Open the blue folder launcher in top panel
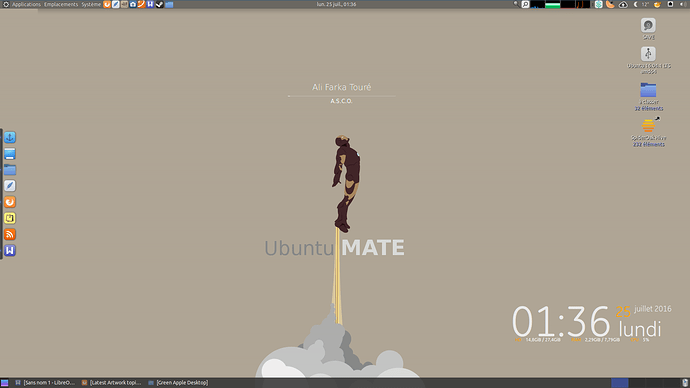This screenshot has width=690, height=388. (169, 4)
